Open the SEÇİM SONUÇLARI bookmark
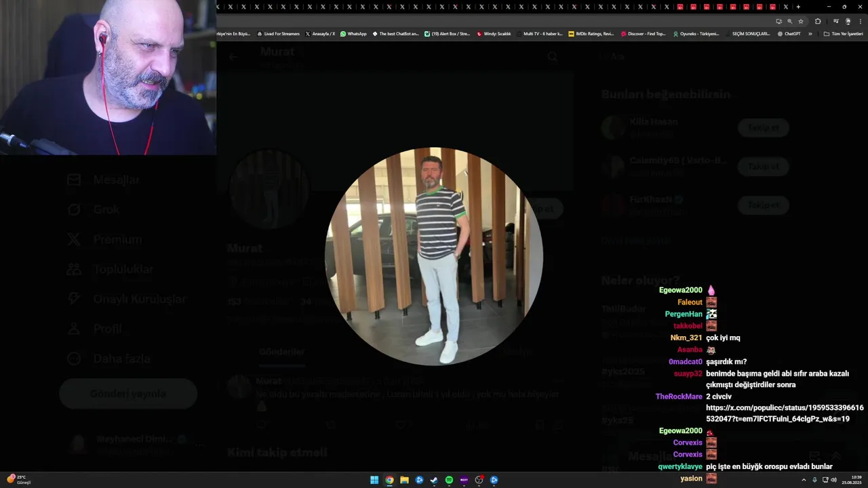The width and height of the screenshot is (868, 488). point(747,33)
